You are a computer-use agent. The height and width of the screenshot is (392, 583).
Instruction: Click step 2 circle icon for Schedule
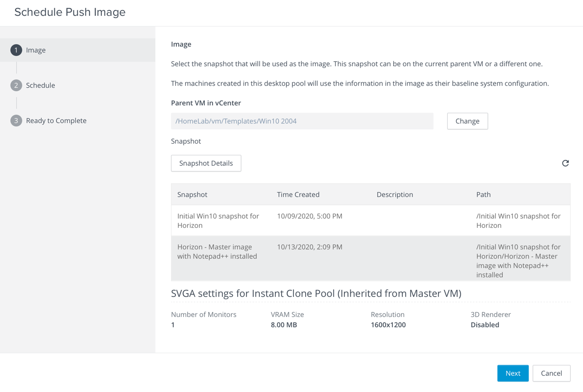[16, 85]
